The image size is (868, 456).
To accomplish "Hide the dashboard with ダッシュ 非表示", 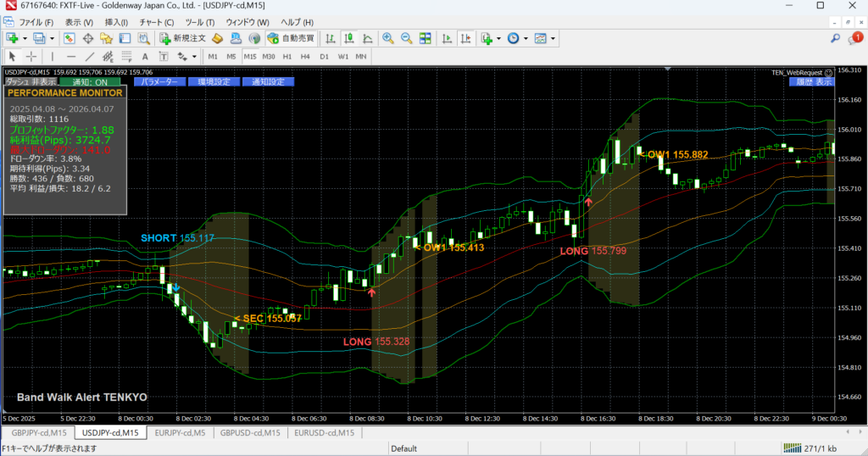I will pos(31,82).
